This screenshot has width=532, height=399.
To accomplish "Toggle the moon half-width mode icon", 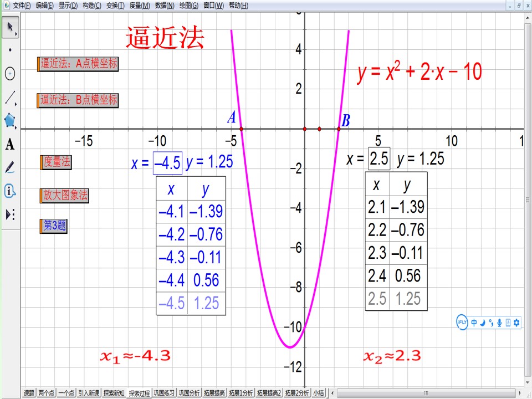I will pyautogui.click(x=483, y=323).
